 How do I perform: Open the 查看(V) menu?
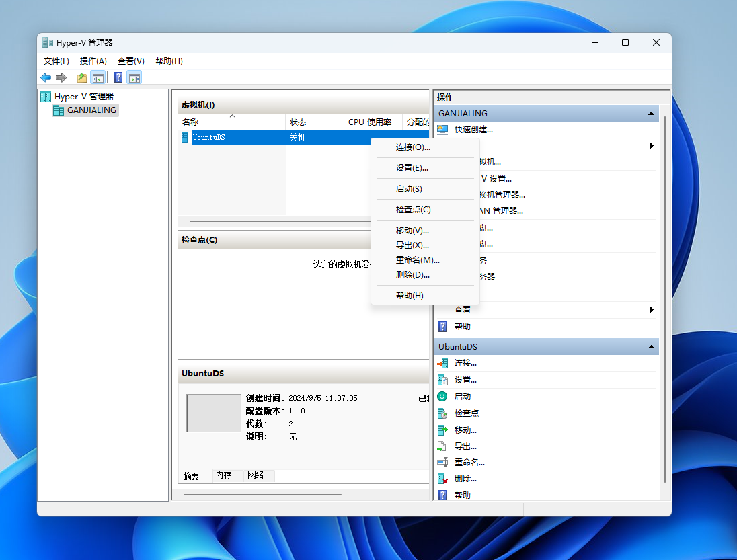point(130,61)
